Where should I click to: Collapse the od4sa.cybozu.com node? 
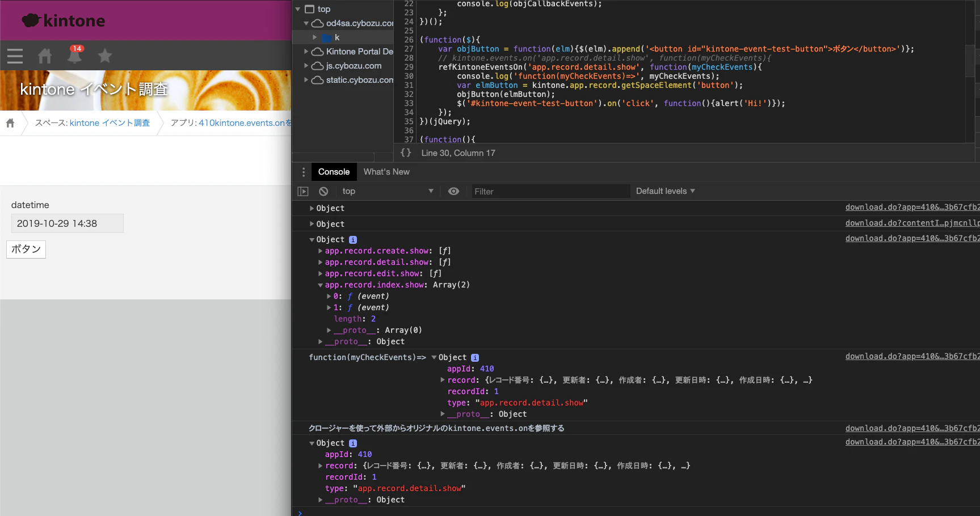tap(306, 23)
